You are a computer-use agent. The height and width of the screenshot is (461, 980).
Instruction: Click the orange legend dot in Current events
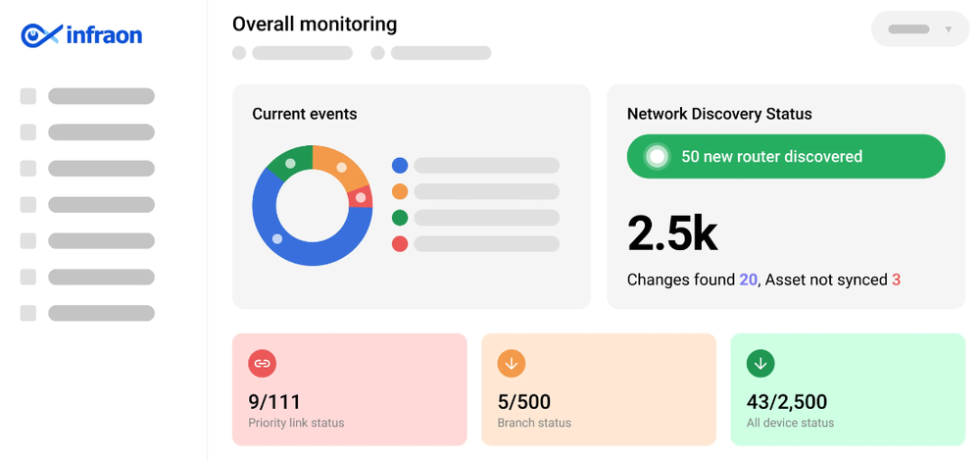point(400,191)
